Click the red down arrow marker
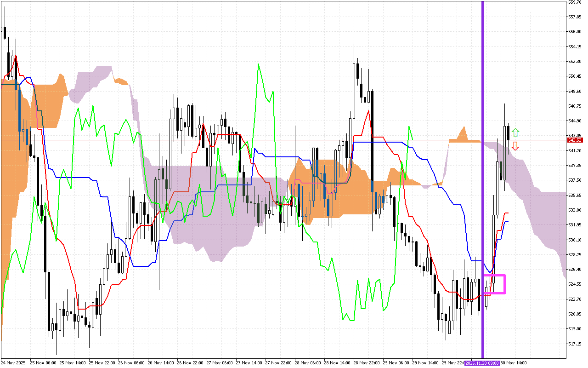Image resolution: width=588 pixels, height=368 pixels. [x=515, y=146]
